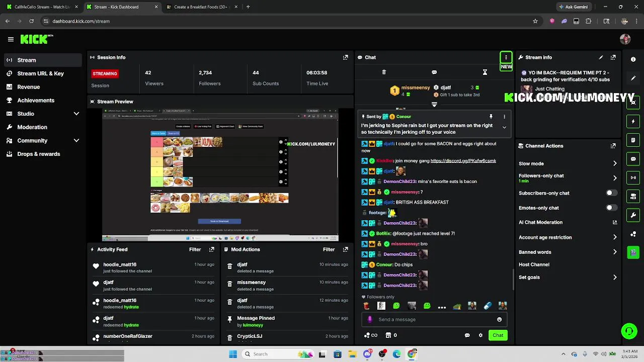The image size is (644, 362).
Task: Pop out the Channel Actions panel
Action: tap(613, 146)
